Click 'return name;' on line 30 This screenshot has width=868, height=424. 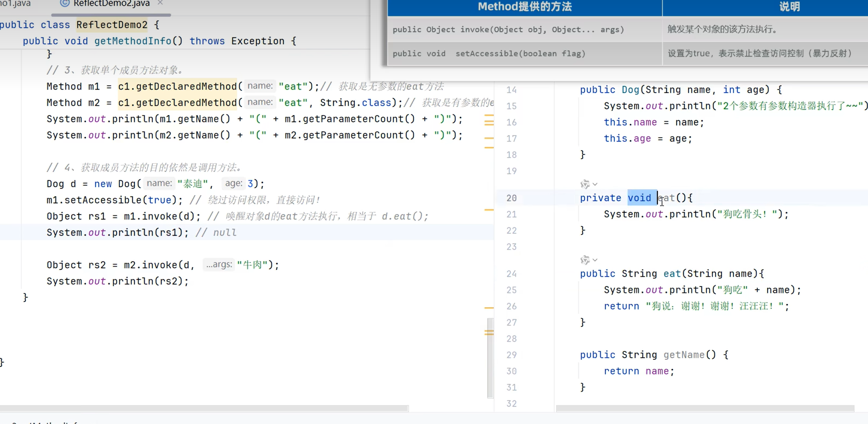pos(639,371)
